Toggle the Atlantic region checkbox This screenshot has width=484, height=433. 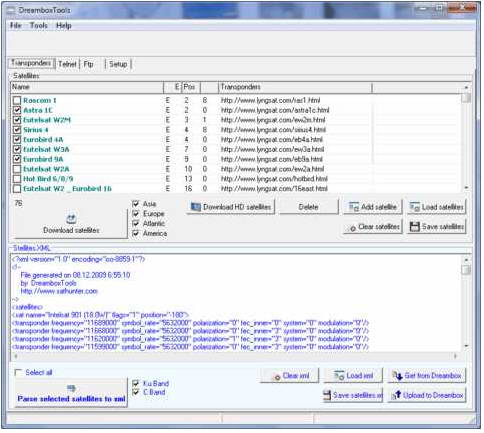pyautogui.click(x=136, y=223)
